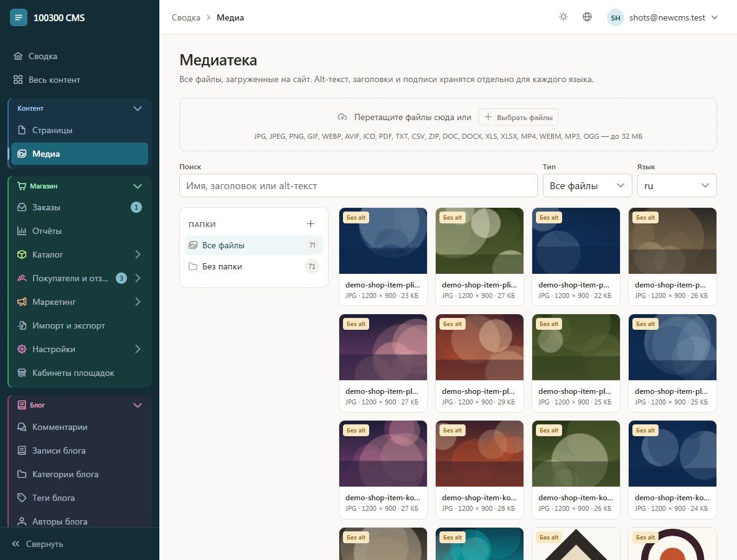Image resolution: width=737 pixels, height=560 pixels.
Task: Click the Сводка home icon in sidebar
Action: (x=18, y=56)
